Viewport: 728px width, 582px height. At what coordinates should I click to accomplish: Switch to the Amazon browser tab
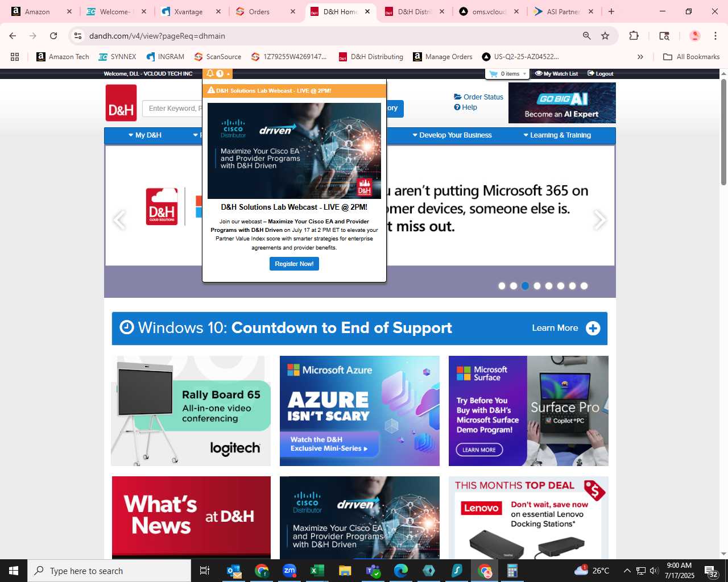click(x=41, y=11)
